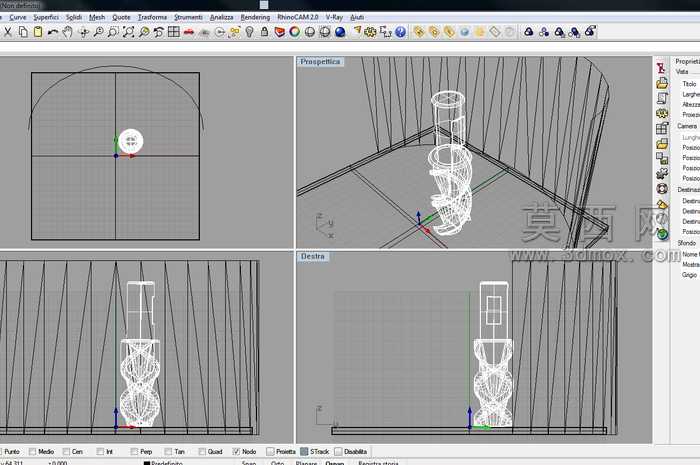This screenshot has width=700, height=465.
Task: Open the Quote menu
Action: [121, 17]
